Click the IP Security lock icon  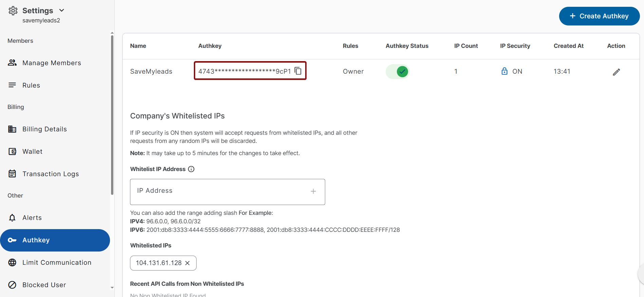[504, 71]
